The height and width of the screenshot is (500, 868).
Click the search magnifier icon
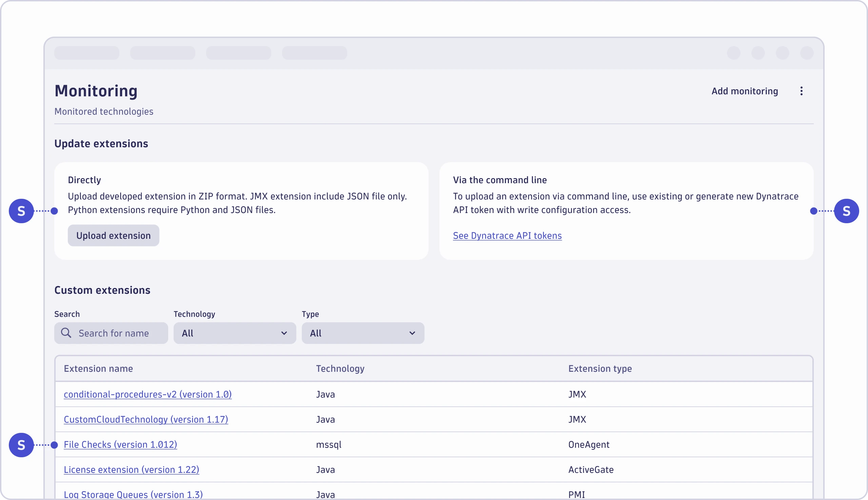[x=66, y=333]
